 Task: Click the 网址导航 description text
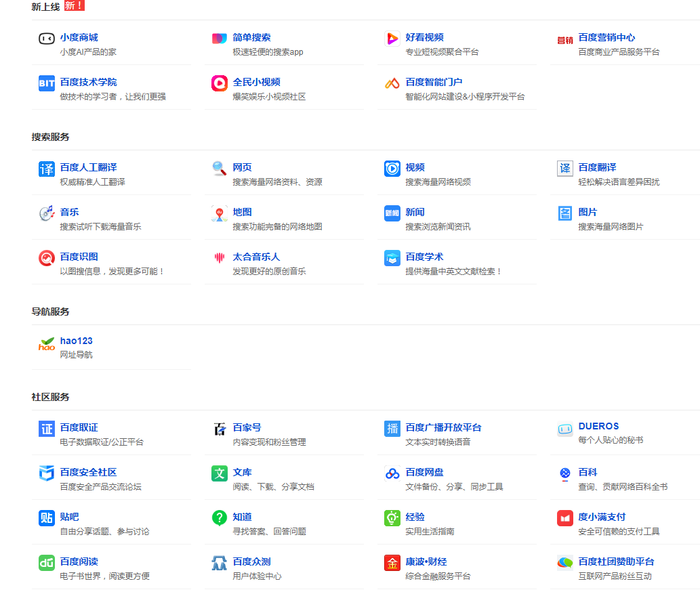[77, 355]
